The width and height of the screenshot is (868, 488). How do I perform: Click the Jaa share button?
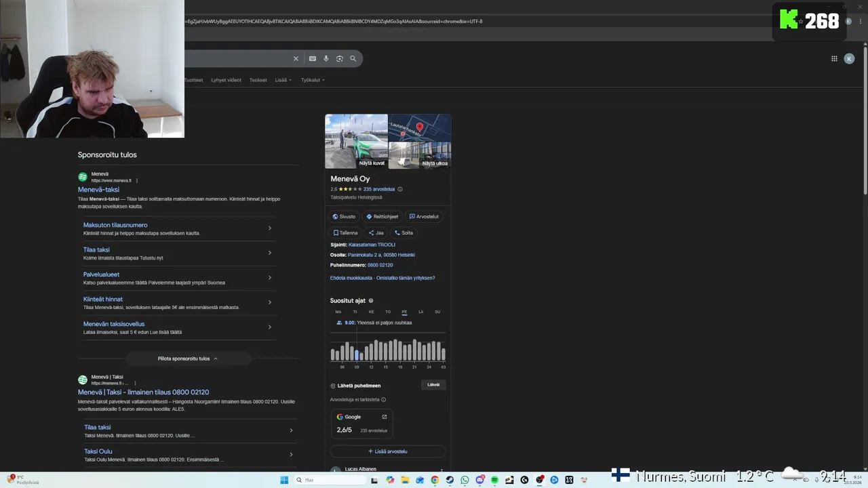coord(376,232)
